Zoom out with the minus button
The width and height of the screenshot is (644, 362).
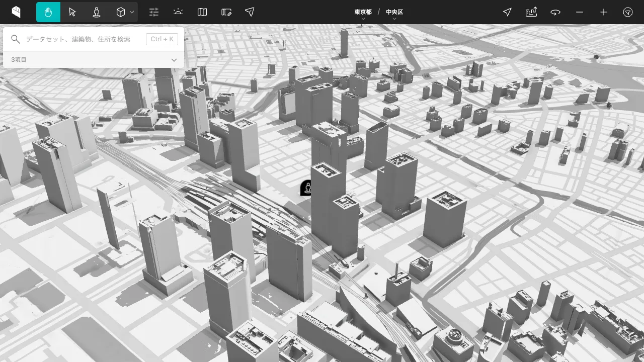579,12
